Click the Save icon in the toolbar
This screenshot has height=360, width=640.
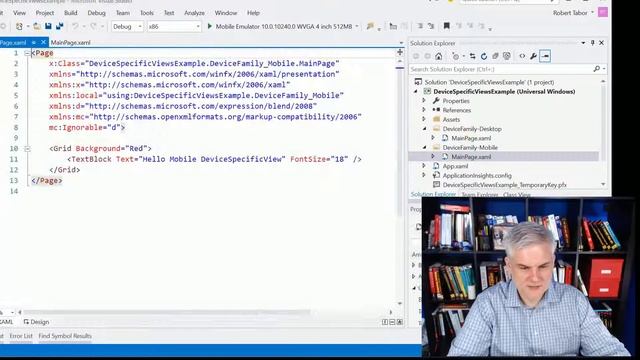point(48,26)
